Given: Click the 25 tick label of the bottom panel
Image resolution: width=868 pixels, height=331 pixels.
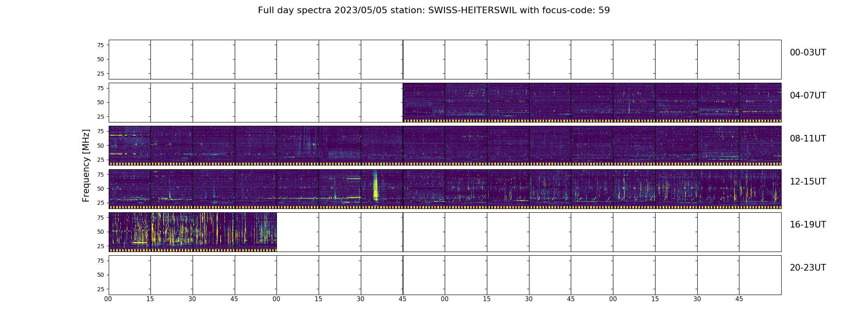Looking at the screenshot, I should point(100,289).
